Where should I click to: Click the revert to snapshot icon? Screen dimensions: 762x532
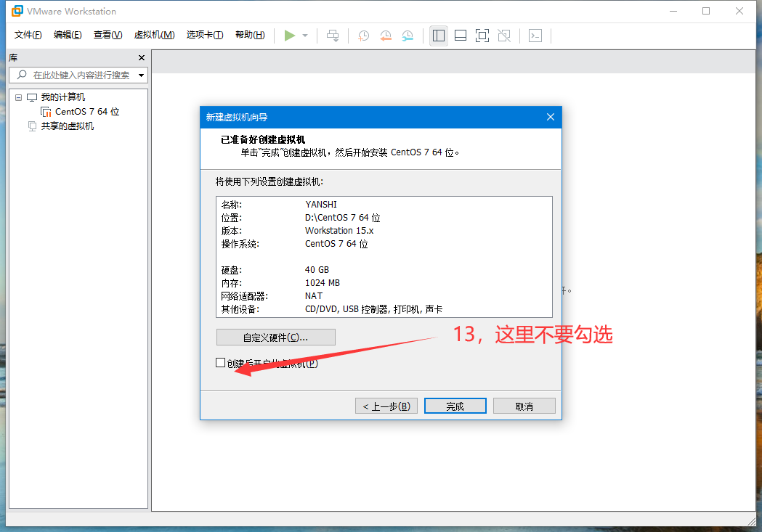(386, 36)
